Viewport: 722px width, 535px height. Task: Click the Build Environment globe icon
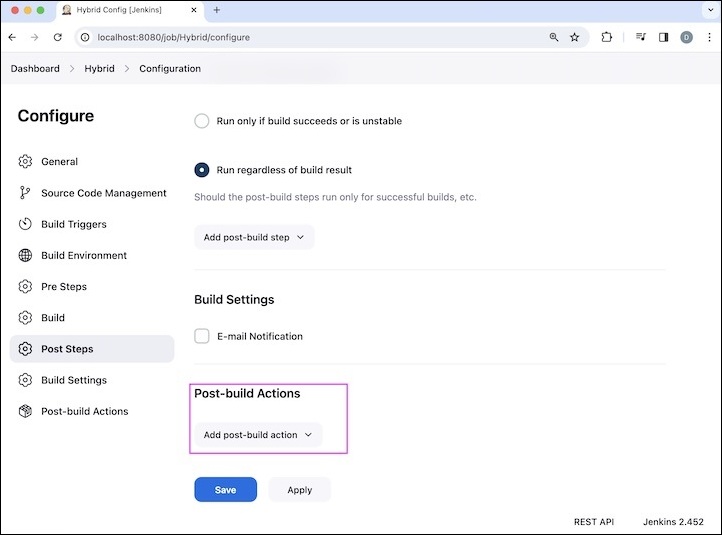click(25, 255)
